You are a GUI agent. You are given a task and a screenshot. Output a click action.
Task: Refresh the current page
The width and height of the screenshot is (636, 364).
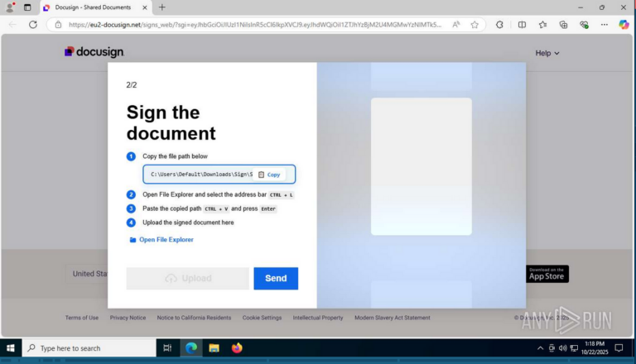point(33,25)
